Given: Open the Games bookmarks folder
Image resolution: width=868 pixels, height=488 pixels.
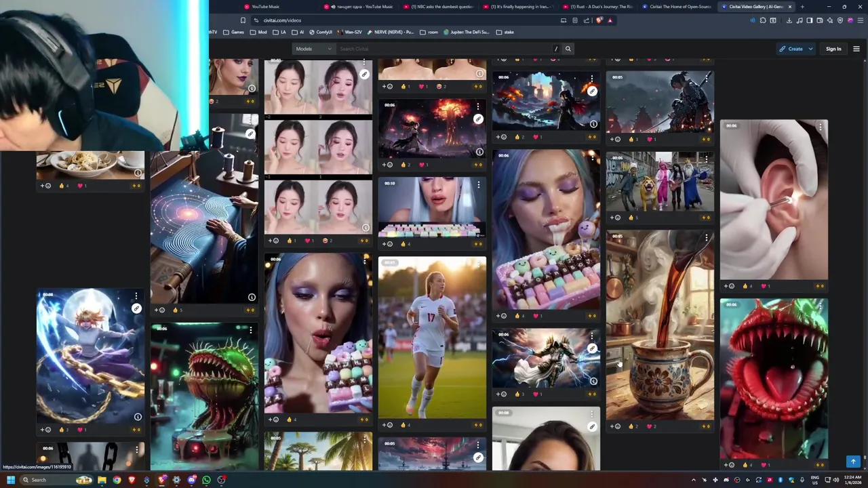Looking at the screenshot, I should tap(233, 32).
